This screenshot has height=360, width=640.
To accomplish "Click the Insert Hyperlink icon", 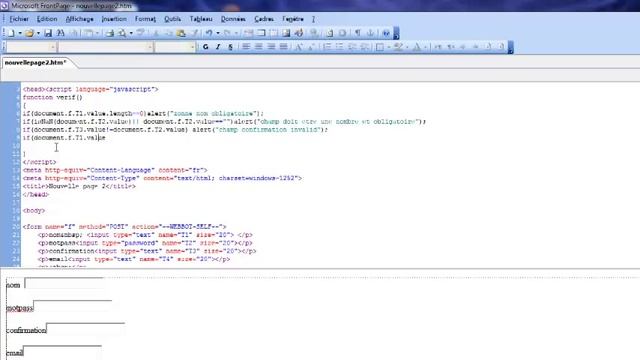I will 314,33.
